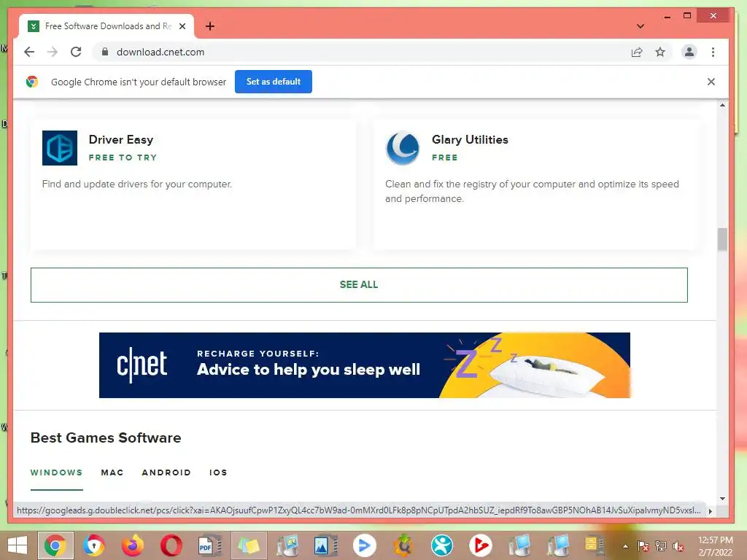Show hidden system tray icons
Screen dimensions: 747x560
click(x=625, y=546)
